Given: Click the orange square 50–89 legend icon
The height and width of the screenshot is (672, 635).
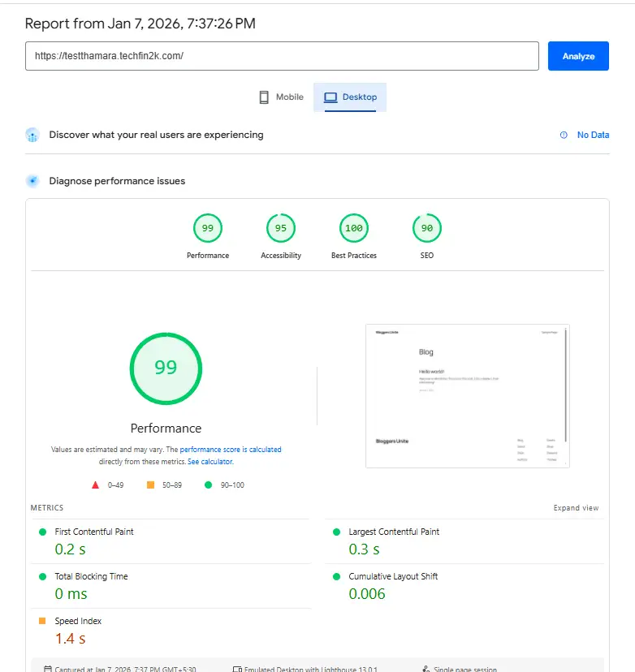Looking at the screenshot, I should pyautogui.click(x=150, y=485).
